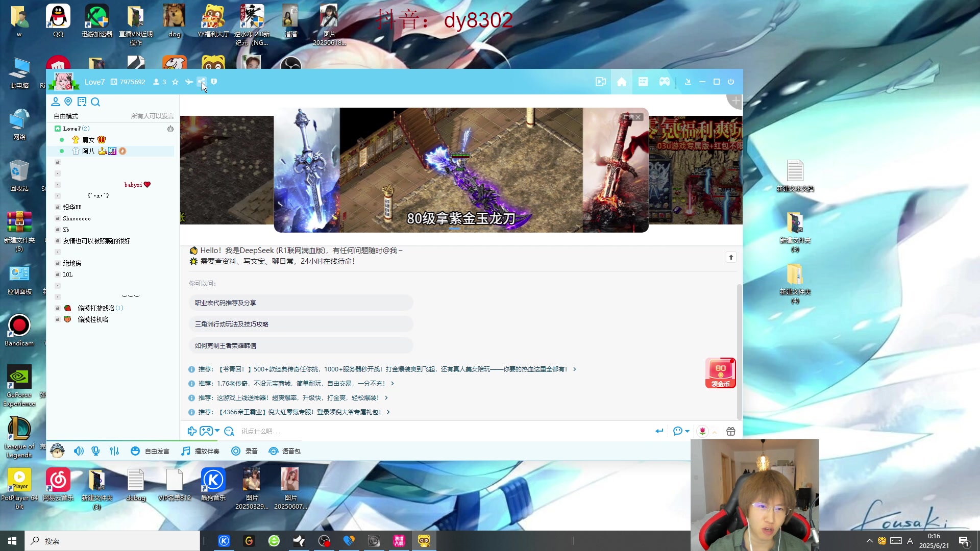Send the message with the return arrow

[659, 431]
